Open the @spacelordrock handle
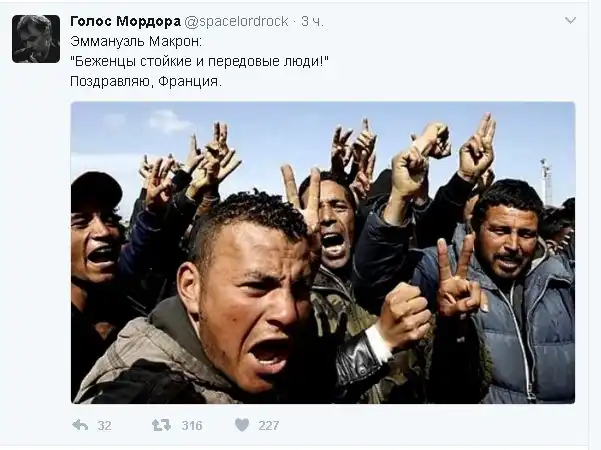601x450 pixels. point(236,21)
